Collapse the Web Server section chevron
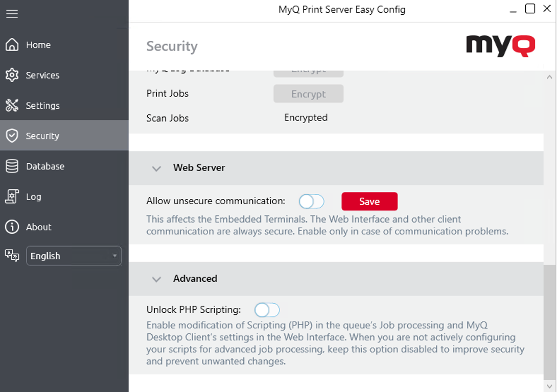Screen dimensions: 557x392 [157, 168]
